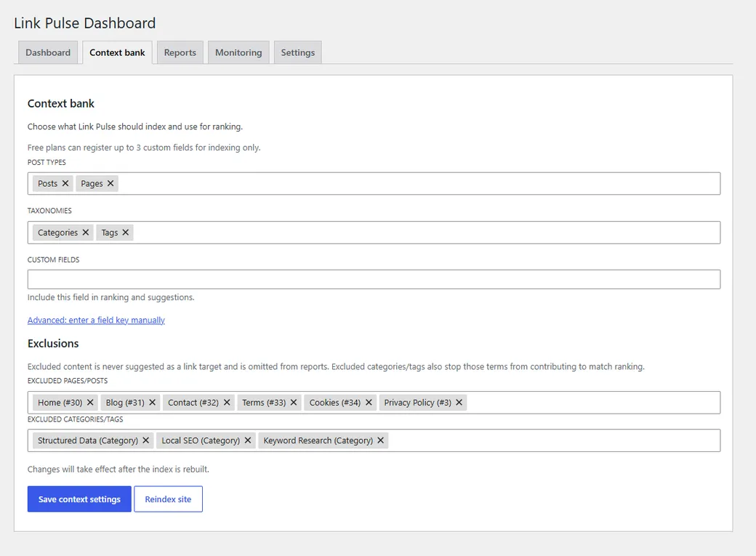
Task: Click the Cookies (#34) chip label
Action: 334,403
